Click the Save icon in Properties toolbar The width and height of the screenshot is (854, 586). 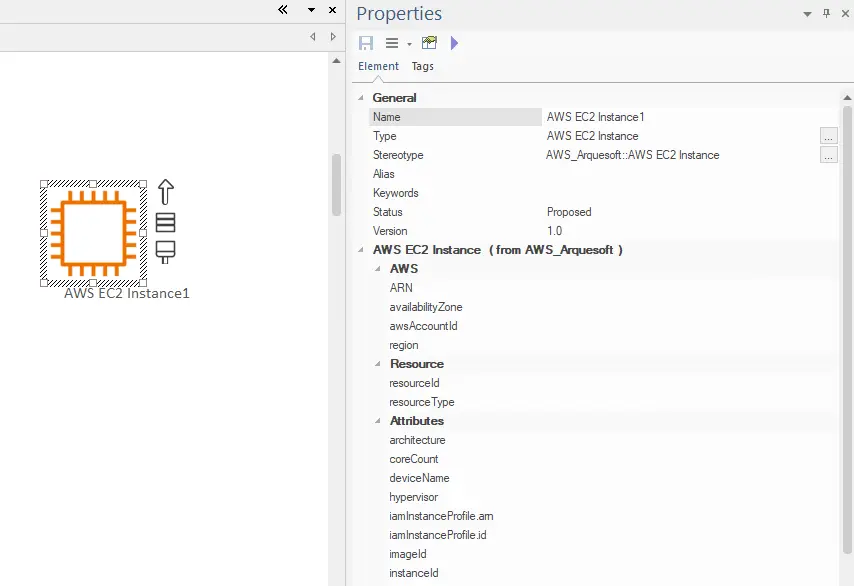[x=366, y=43]
